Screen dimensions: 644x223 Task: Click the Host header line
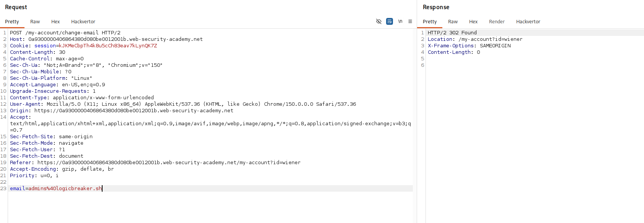(x=106, y=39)
